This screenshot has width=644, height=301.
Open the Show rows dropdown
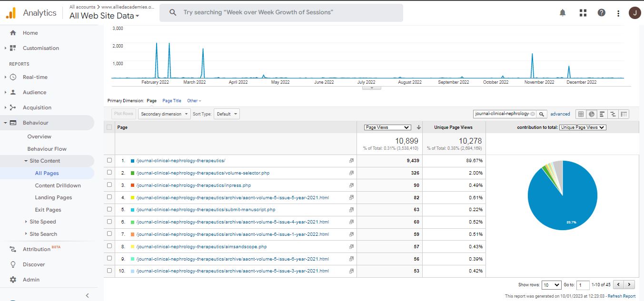click(552, 285)
